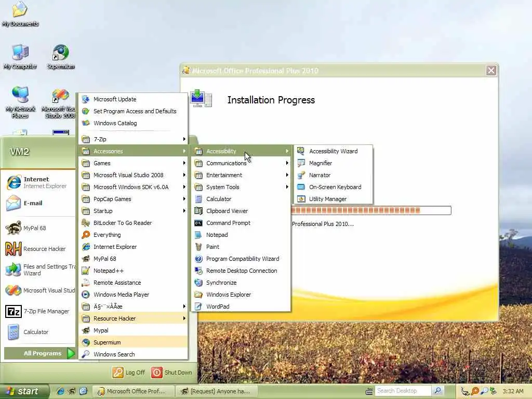
Task: Launch Magnifier from Accessibility menu
Action: 333,163
